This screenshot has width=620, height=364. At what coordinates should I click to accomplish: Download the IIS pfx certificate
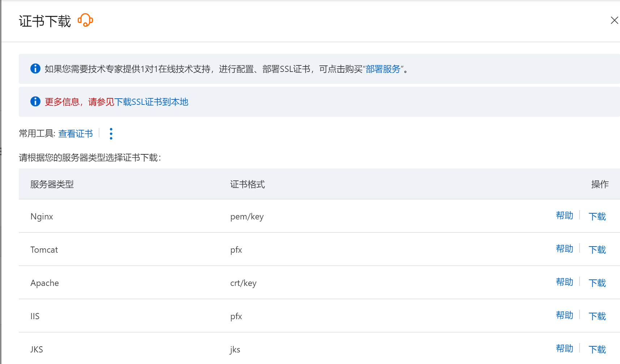point(597,316)
